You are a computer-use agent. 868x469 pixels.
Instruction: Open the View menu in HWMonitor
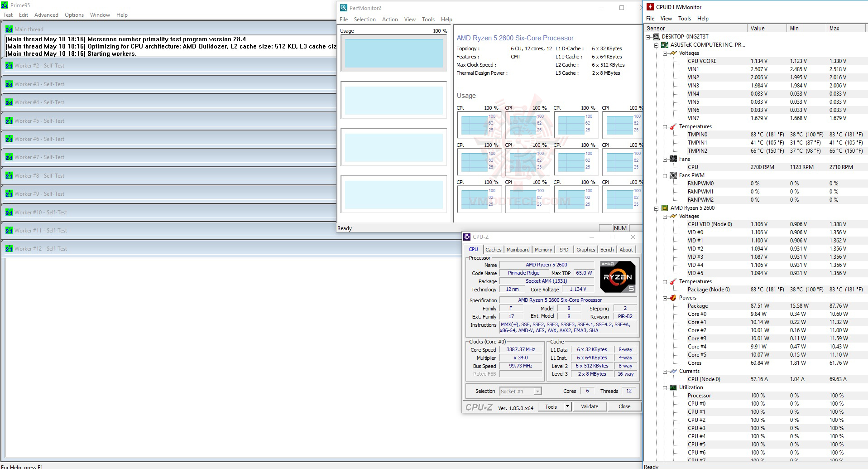(666, 19)
